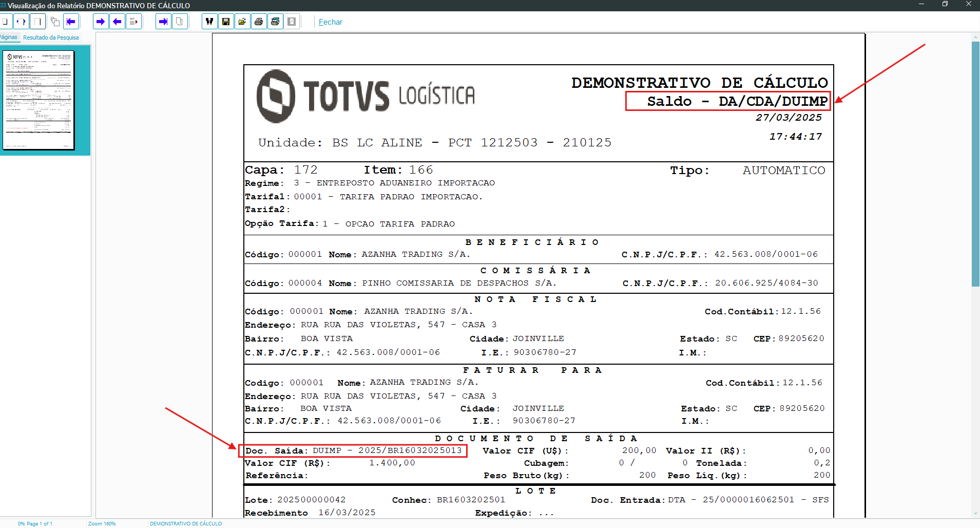The image size is (980, 528).
Task: Click 'Zoom 160%' in the status bar
Action: click(102, 524)
